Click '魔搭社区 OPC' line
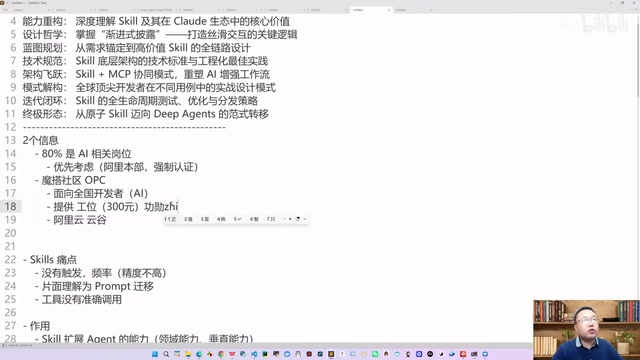Image resolution: width=640 pixels, height=360 pixels. (x=73, y=180)
